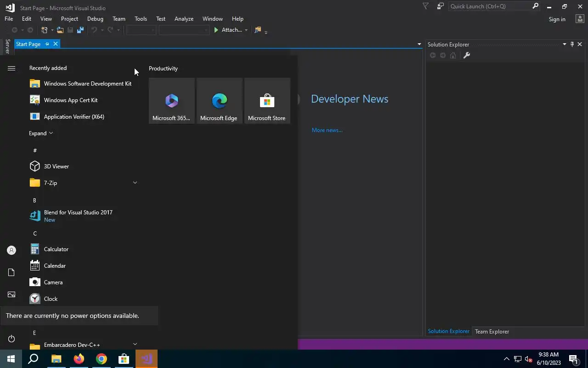Launch 3D Viewer from the app list

(x=83, y=167)
